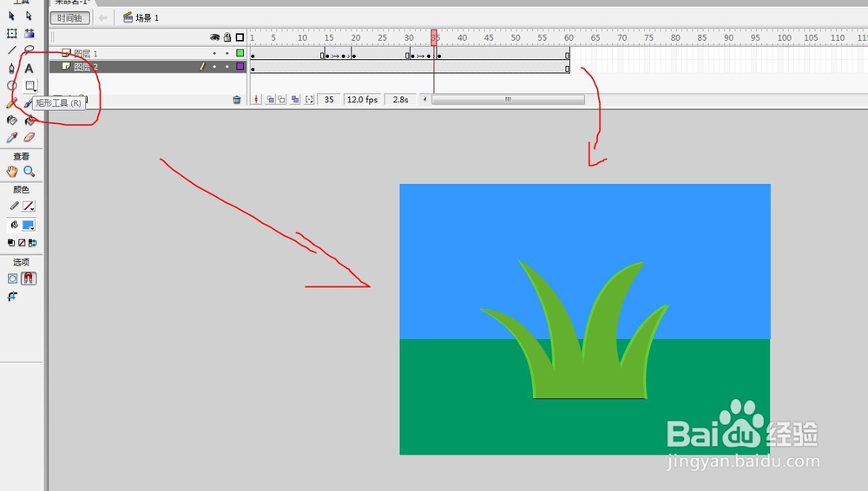
Task: Select the Text tool
Action: (30, 68)
